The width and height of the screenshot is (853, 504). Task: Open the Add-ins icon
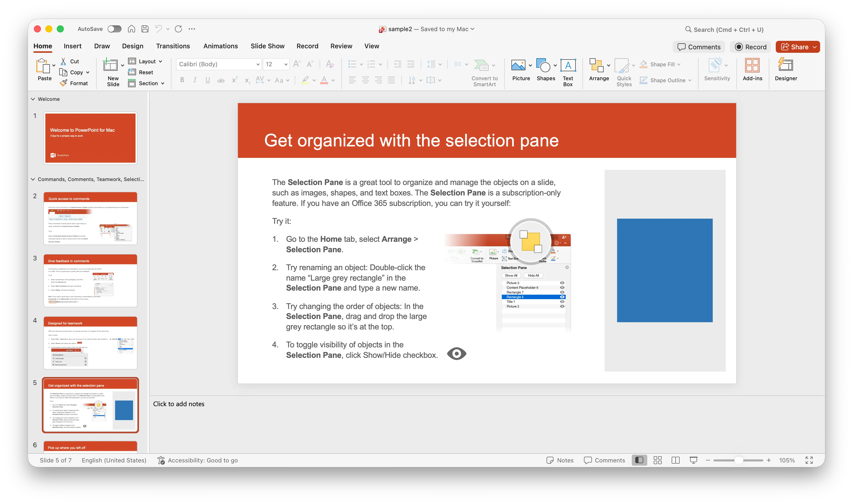[x=752, y=65]
